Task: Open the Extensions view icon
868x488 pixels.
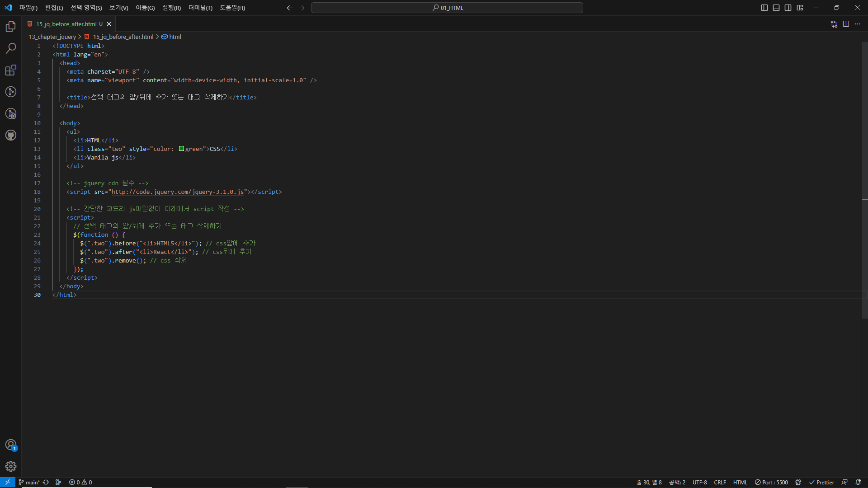Action: point(11,70)
